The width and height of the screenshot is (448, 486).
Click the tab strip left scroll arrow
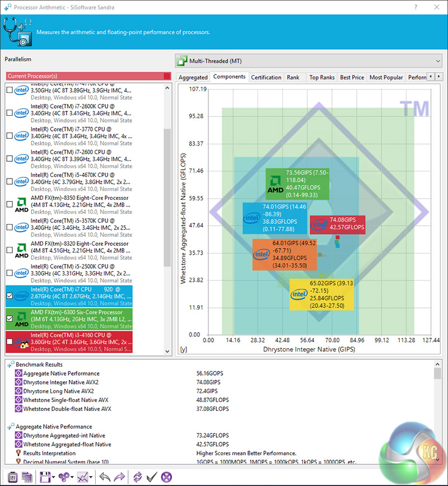pos(431,76)
